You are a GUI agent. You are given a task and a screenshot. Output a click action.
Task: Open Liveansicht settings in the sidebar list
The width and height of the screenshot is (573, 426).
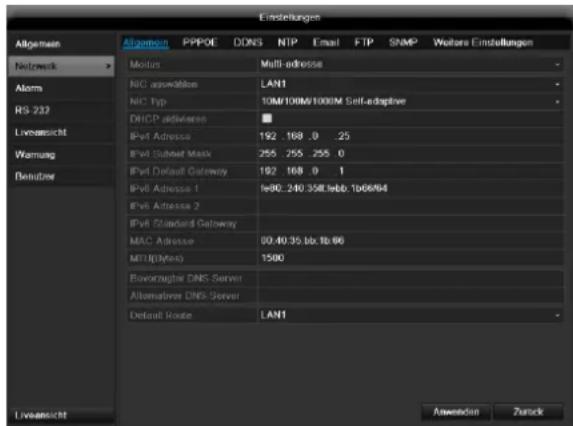[x=61, y=132]
